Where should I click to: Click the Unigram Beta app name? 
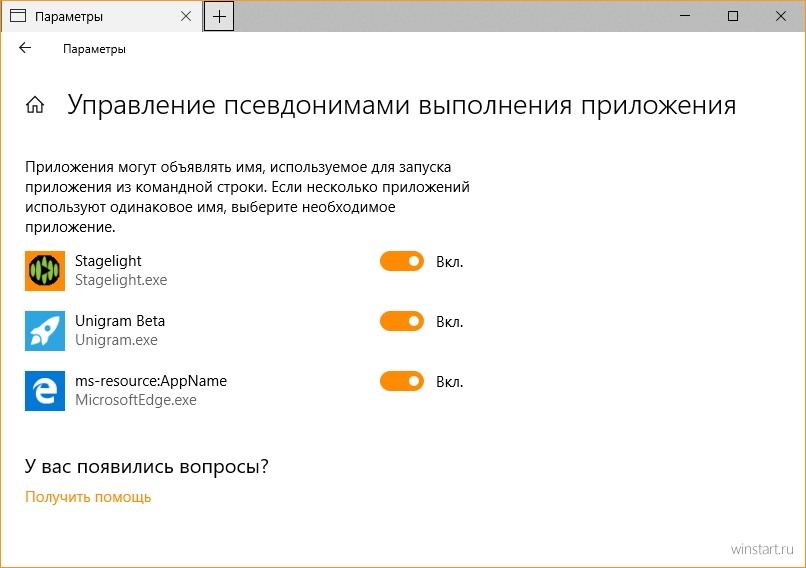click(x=120, y=321)
